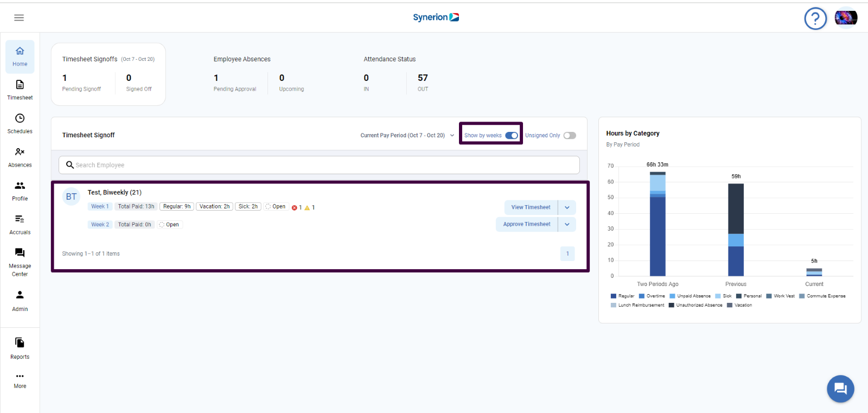Toggle the Sick legend item
This screenshot has height=413, width=868.
[x=723, y=296]
